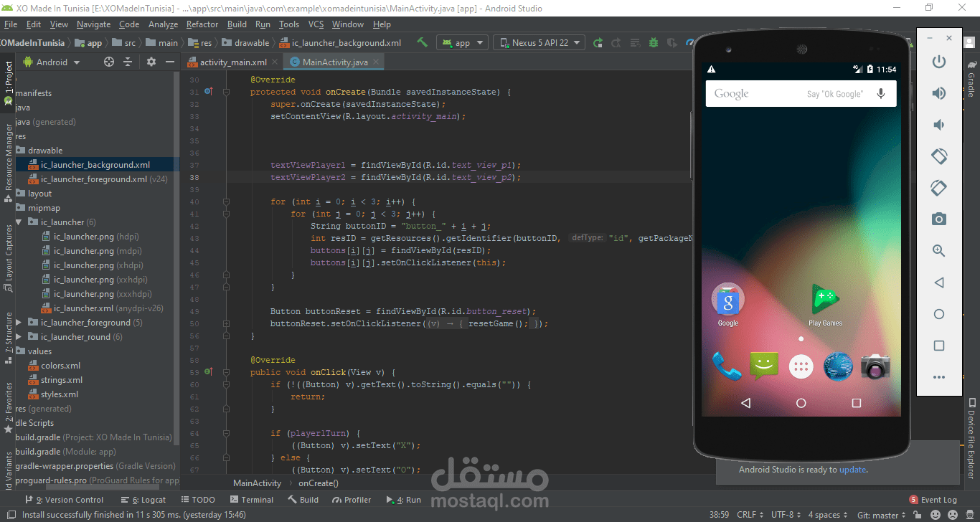The height and width of the screenshot is (522, 980).
Task: Tap the Google voice search microphone
Action: (x=881, y=94)
